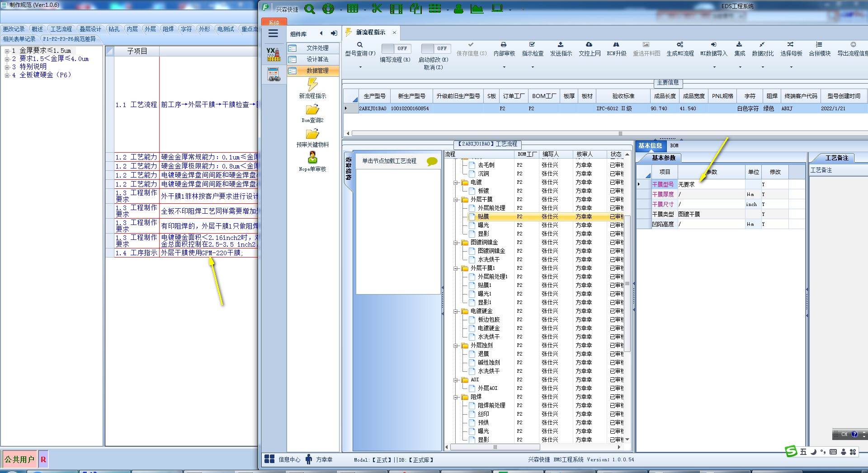The height and width of the screenshot is (473, 868).
Task: Click the green lifebuoy help icon
Action: (x=328, y=9)
